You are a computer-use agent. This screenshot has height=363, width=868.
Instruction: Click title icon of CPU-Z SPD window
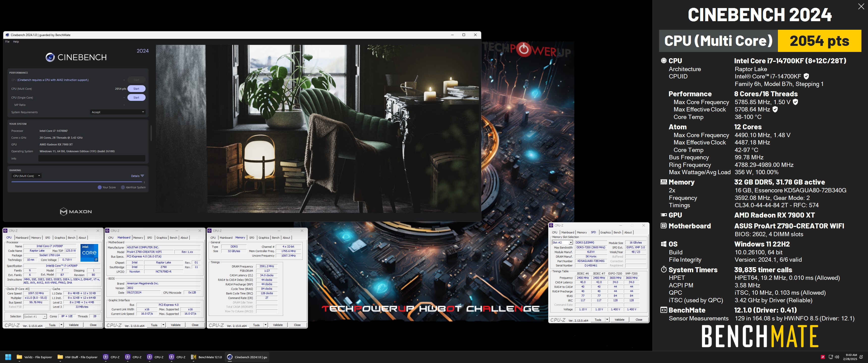pyautogui.click(x=551, y=225)
